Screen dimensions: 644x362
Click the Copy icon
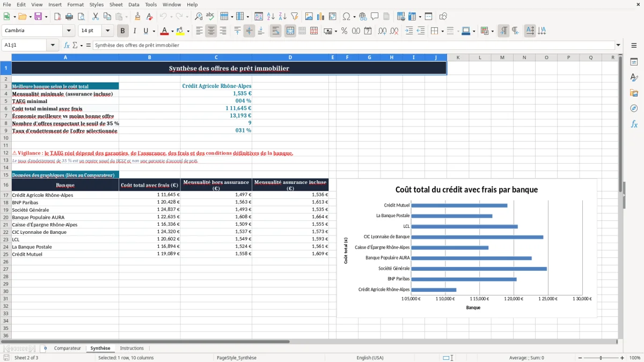pyautogui.click(x=107, y=17)
